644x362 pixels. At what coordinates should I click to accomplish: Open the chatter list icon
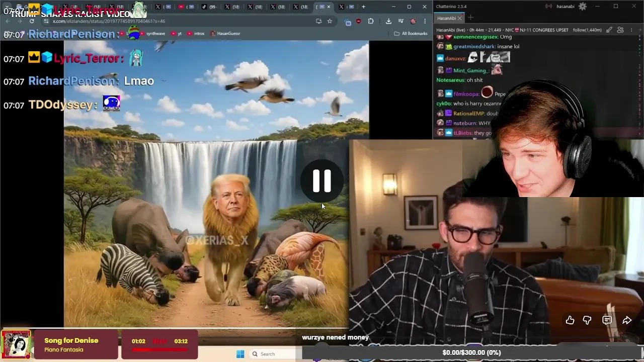621,30
